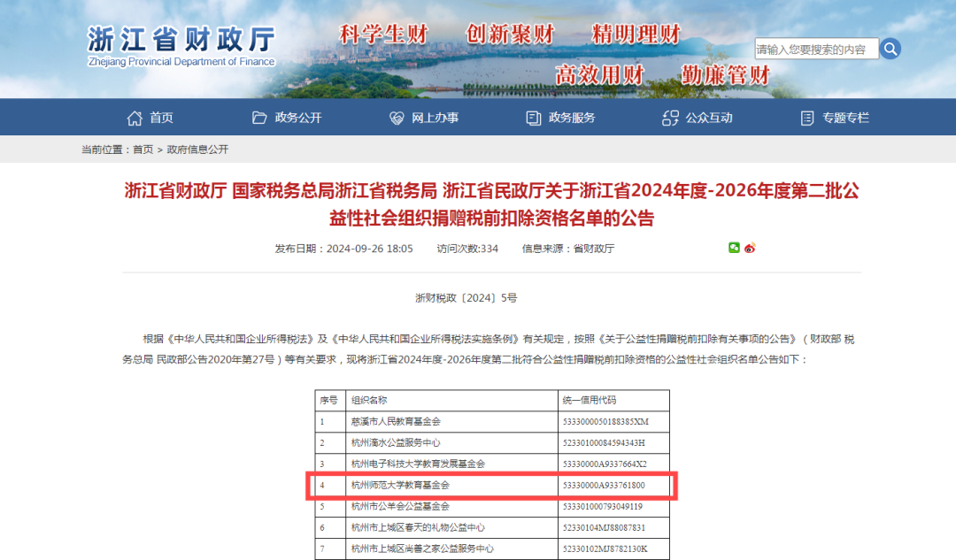Click the 信息来源：省财政厅 text

click(x=568, y=249)
